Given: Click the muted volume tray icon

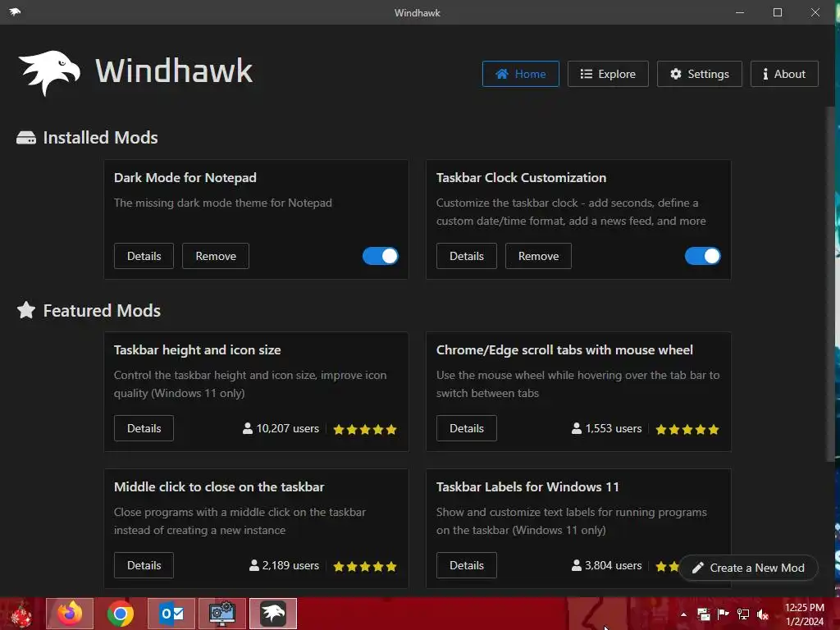Looking at the screenshot, I should [x=763, y=614].
